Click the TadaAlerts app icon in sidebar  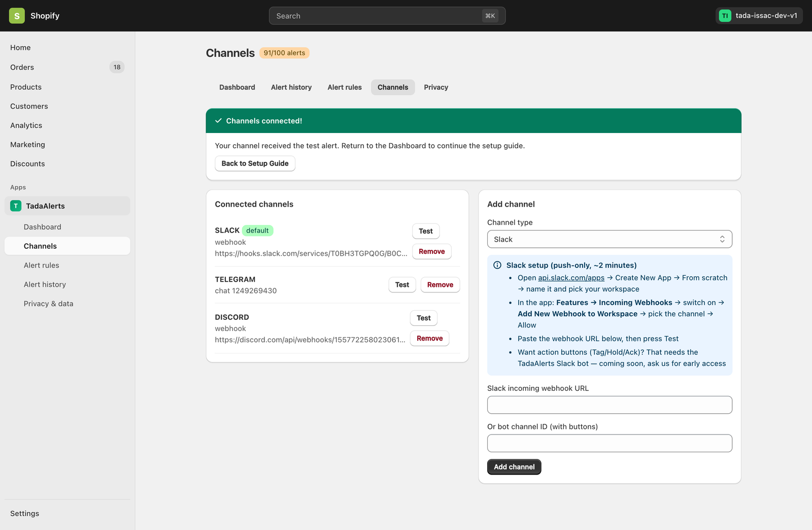(x=16, y=206)
